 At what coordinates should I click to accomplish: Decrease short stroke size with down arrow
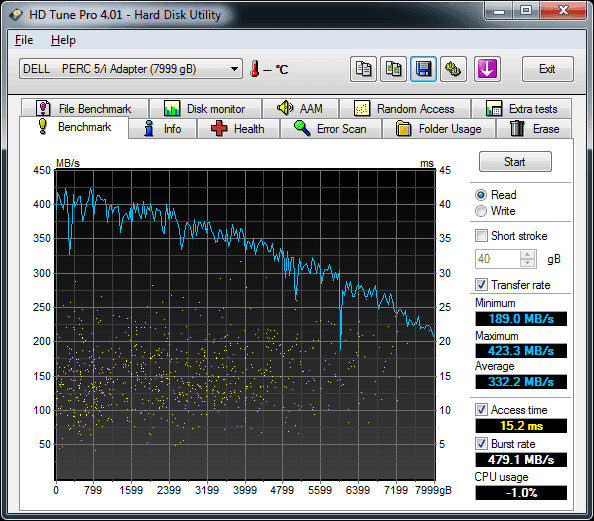pos(528,263)
